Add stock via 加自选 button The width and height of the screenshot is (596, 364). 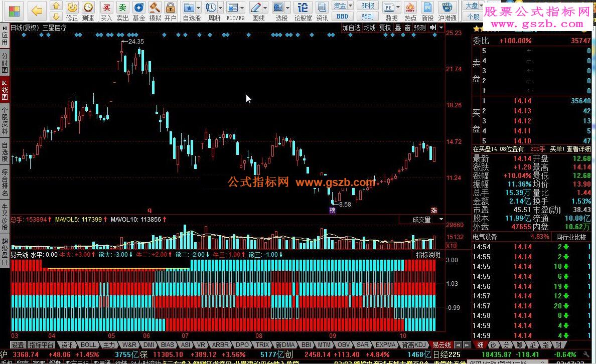[351, 28]
